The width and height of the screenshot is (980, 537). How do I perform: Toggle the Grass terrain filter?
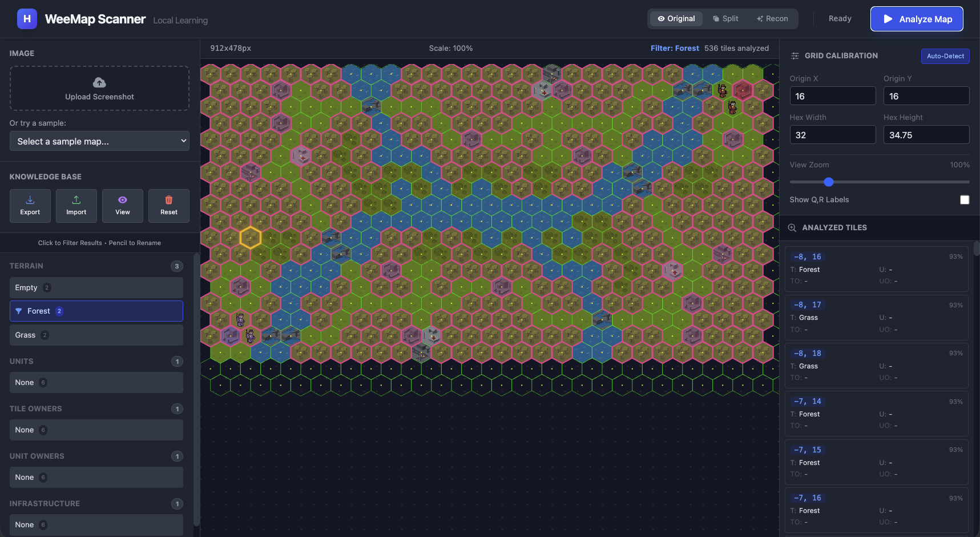[96, 335]
